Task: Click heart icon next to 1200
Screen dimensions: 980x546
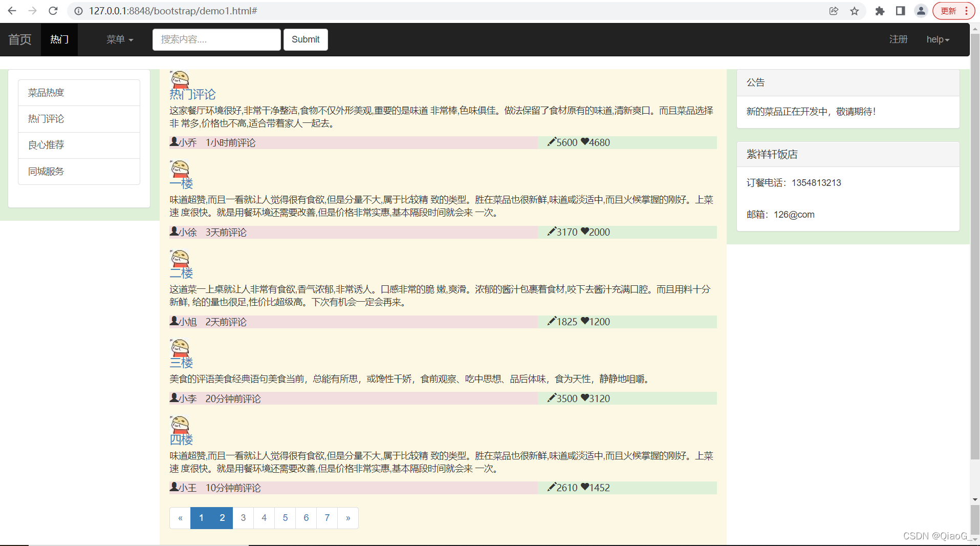Action: point(584,321)
